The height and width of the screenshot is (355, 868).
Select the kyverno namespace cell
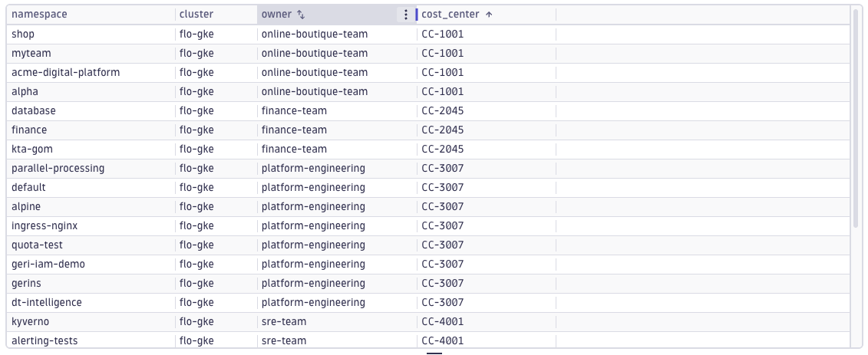pyautogui.click(x=91, y=322)
